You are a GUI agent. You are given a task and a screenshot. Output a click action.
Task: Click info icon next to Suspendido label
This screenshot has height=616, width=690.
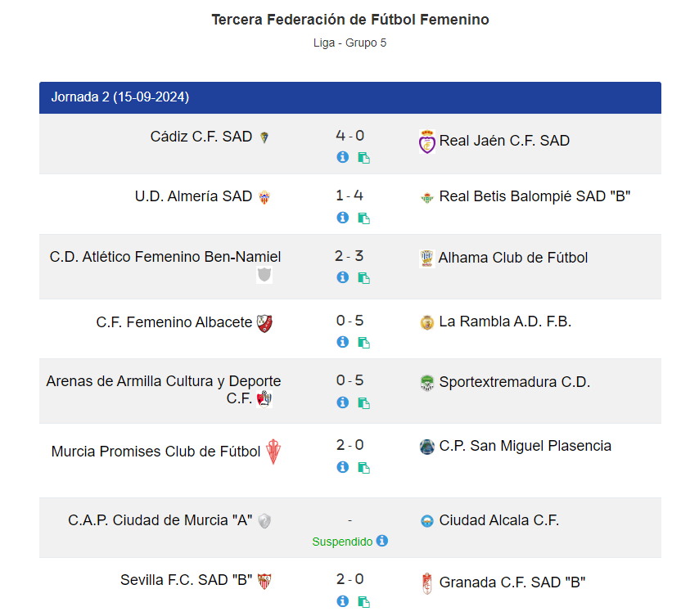[382, 541]
